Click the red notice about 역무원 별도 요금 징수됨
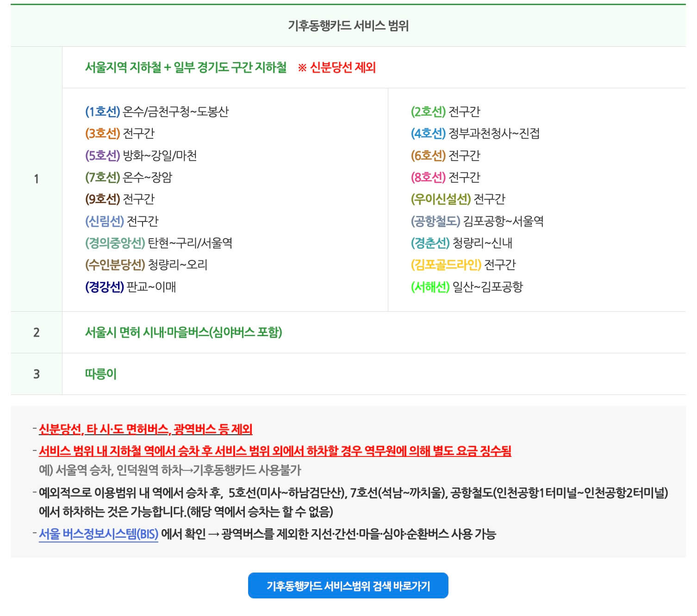The width and height of the screenshot is (697, 616). pyautogui.click(x=275, y=450)
